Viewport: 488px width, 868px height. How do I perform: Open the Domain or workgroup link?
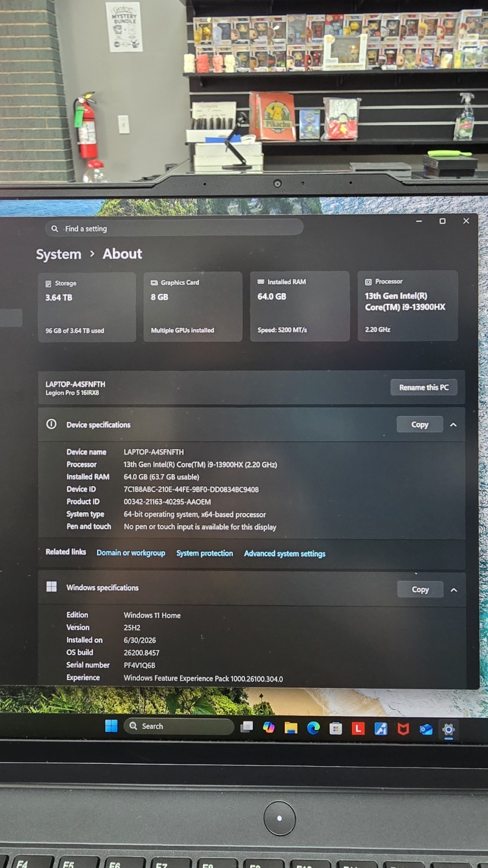click(131, 553)
